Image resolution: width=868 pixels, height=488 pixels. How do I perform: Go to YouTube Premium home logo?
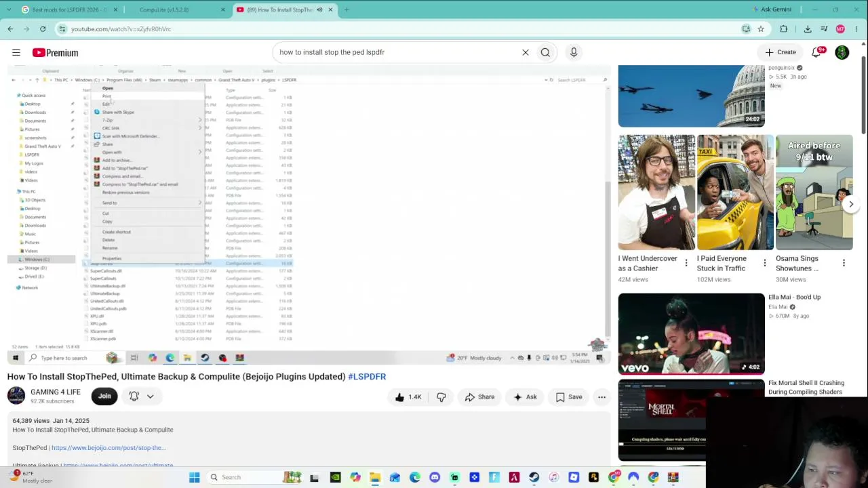[x=55, y=52]
